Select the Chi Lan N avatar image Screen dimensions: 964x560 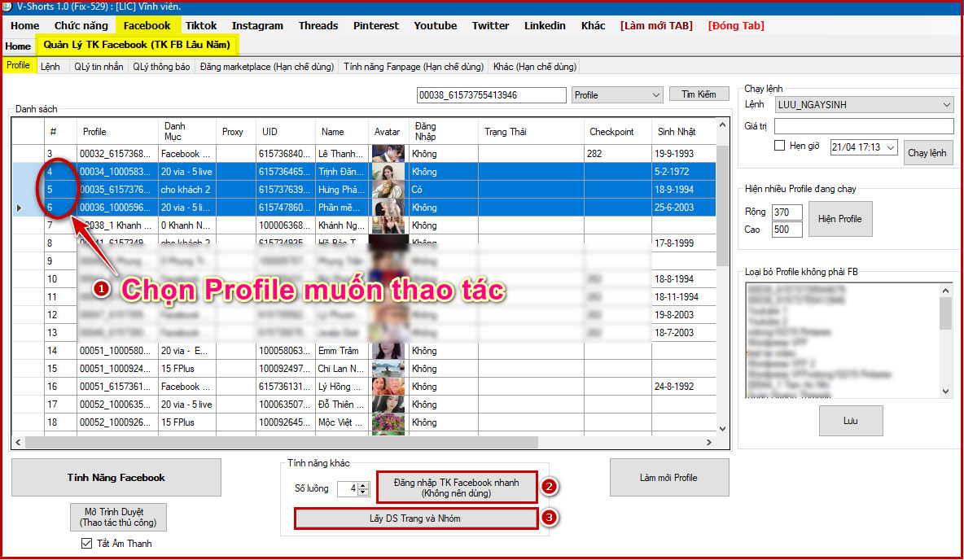pyautogui.click(x=388, y=369)
